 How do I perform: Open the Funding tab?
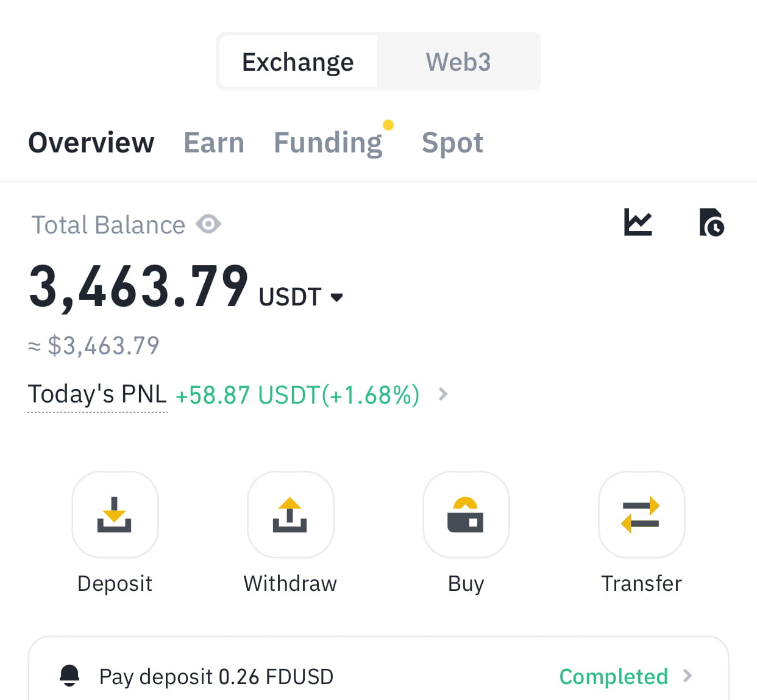(x=328, y=143)
